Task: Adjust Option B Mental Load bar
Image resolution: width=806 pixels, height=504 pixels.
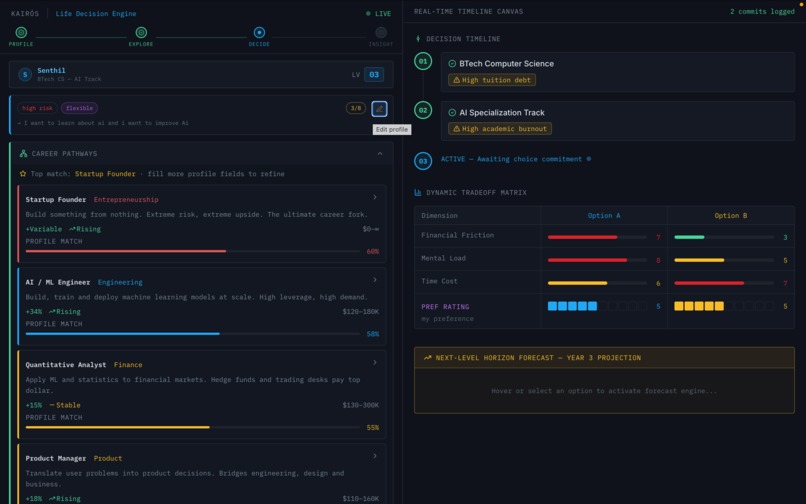Action: 724,260
